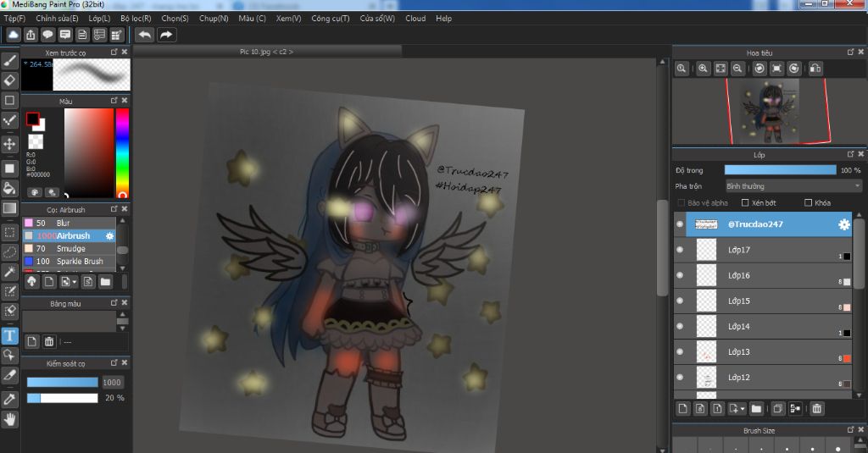Click the Undo arrow in the top toolbar
Viewport: 868px width, 453px height.
tap(144, 35)
